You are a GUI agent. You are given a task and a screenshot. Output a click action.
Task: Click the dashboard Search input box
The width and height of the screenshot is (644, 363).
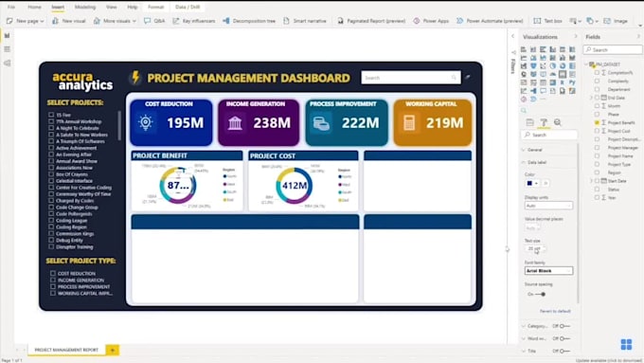[411, 78]
